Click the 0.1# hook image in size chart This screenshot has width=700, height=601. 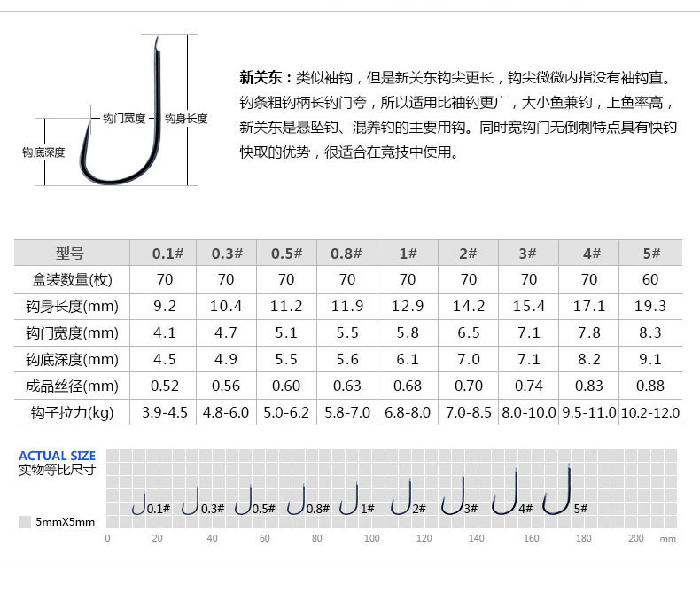click(x=139, y=503)
